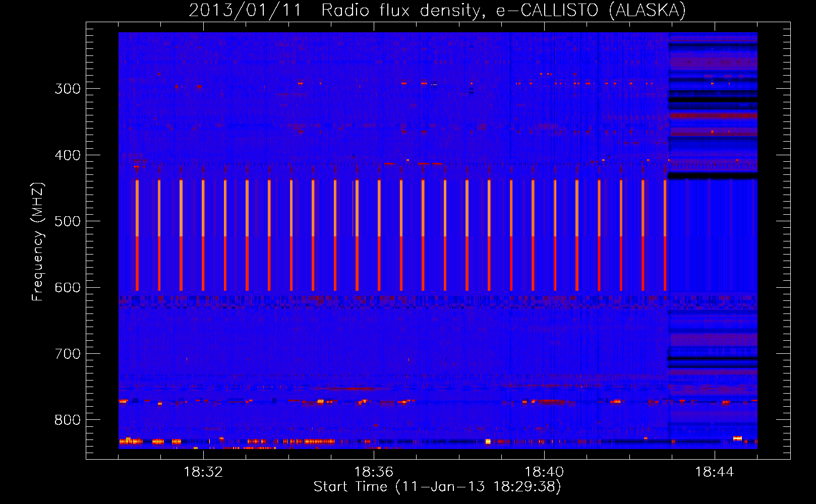This screenshot has width=816, height=504.
Task: Select the 400 frequency tick label
Action: coord(68,155)
